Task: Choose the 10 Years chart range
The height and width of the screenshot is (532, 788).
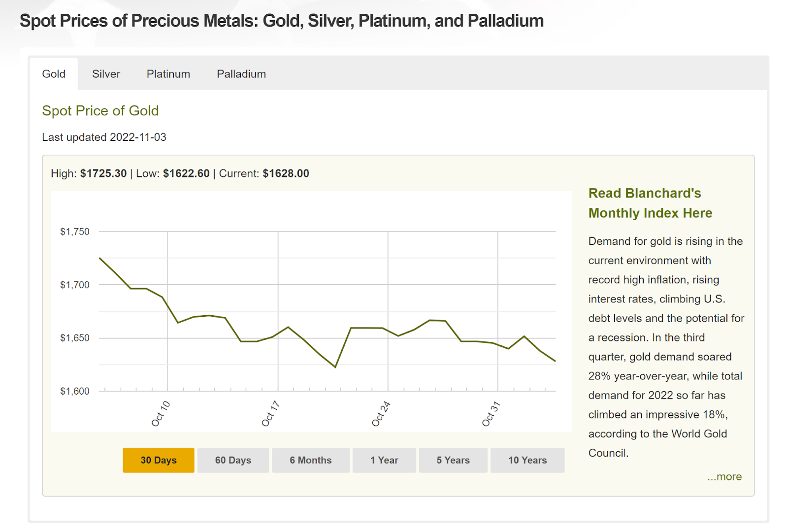Action: (527, 460)
